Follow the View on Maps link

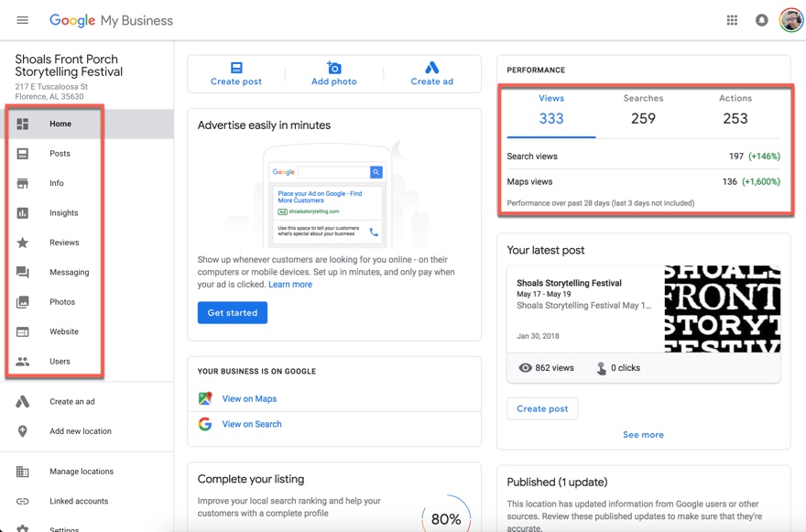tap(249, 398)
